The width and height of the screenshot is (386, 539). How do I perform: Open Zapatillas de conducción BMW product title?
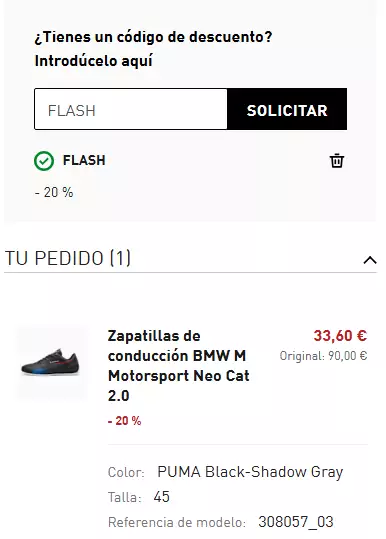[179, 365]
